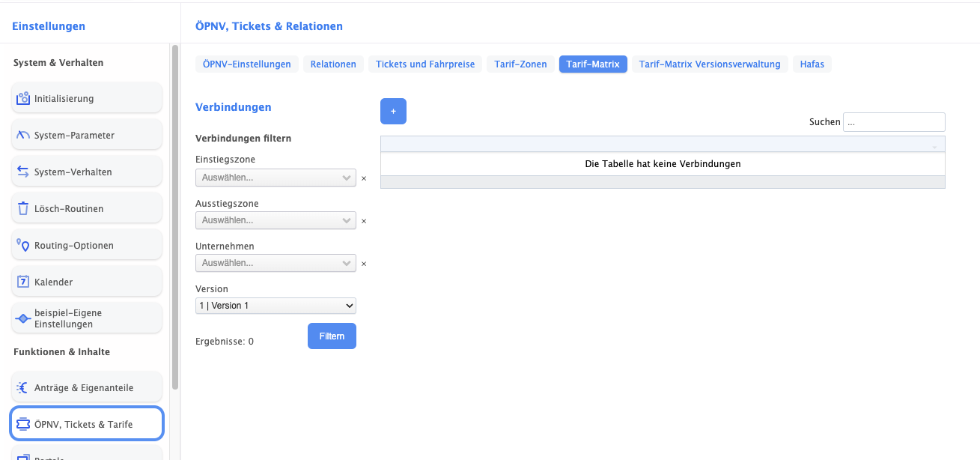Open the Tarif-Matrix Versionsverwaltung tab

(709, 64)
